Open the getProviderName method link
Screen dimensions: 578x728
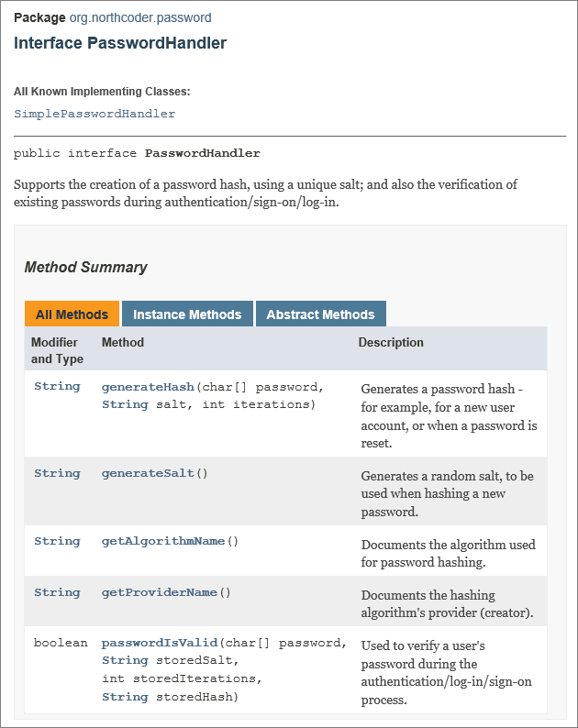pos(160,592)
